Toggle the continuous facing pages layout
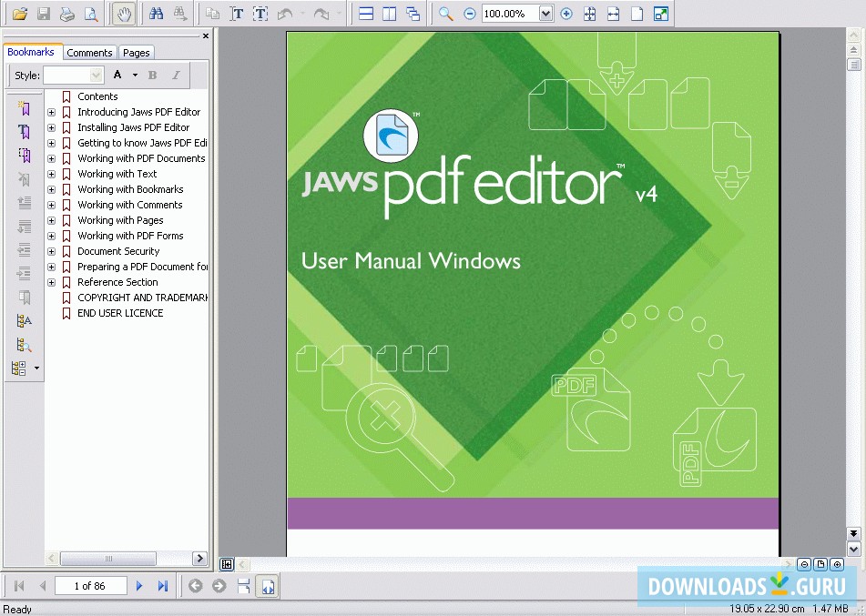 pos(411,13)
